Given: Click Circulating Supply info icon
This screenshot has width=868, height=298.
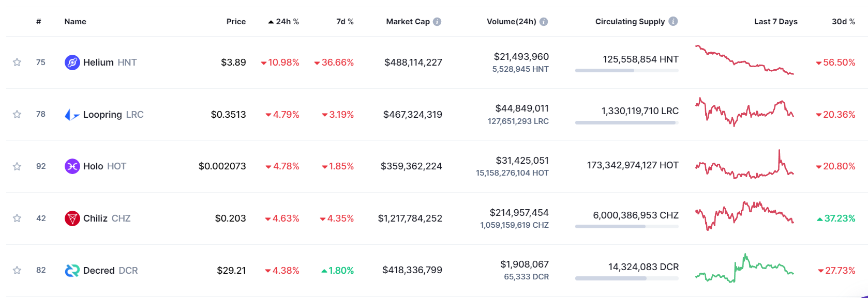Looking at the screenshot, I should [673, 21].
